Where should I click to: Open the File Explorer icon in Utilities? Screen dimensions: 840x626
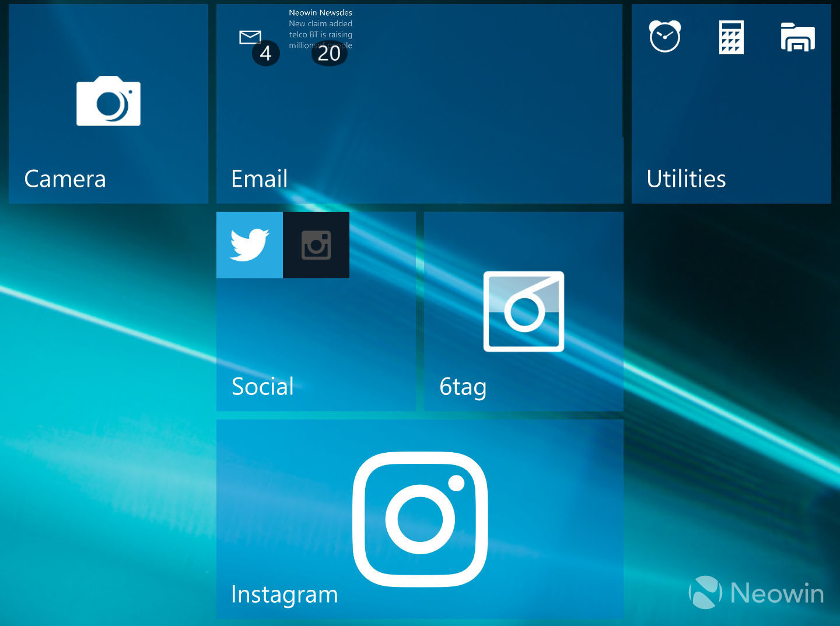coord(797,37)
